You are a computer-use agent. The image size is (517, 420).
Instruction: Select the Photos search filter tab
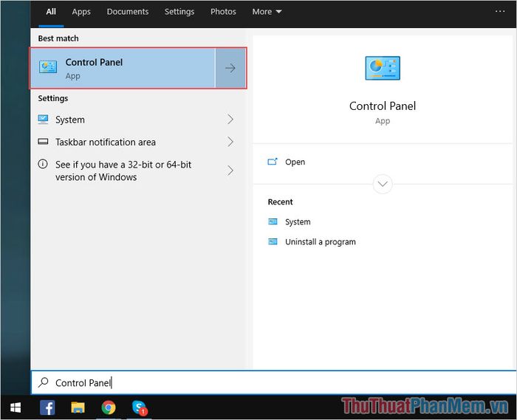coord(223,12)
